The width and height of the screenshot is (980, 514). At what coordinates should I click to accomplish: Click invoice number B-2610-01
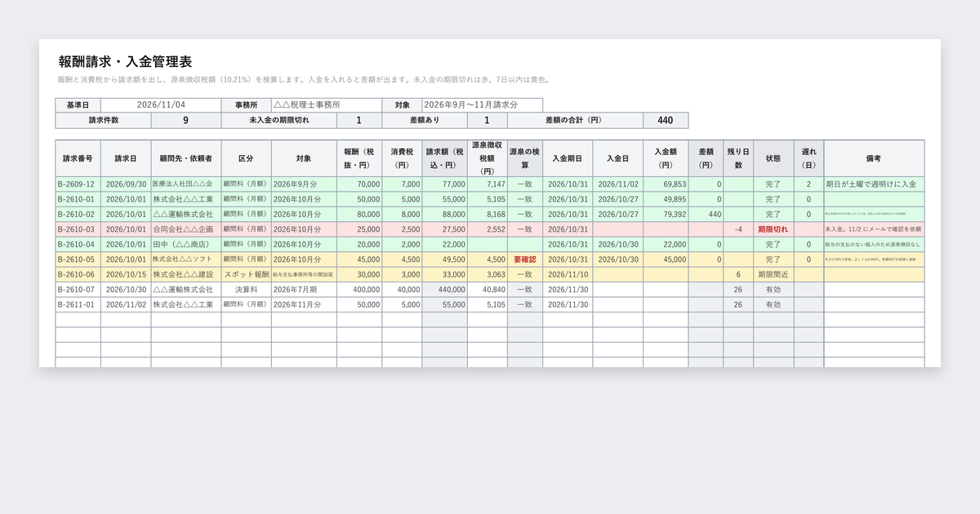(x=78, y=199)
